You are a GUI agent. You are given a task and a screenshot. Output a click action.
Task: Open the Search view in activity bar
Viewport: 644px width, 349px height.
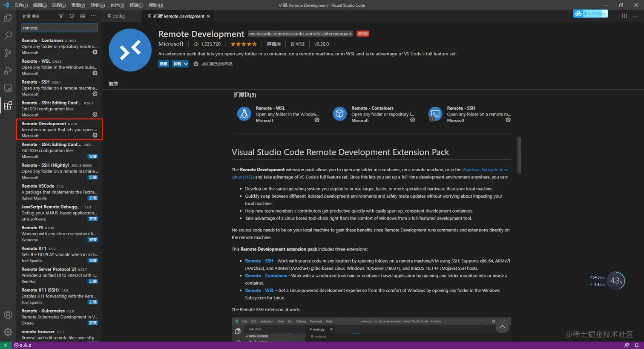point(8,36)
